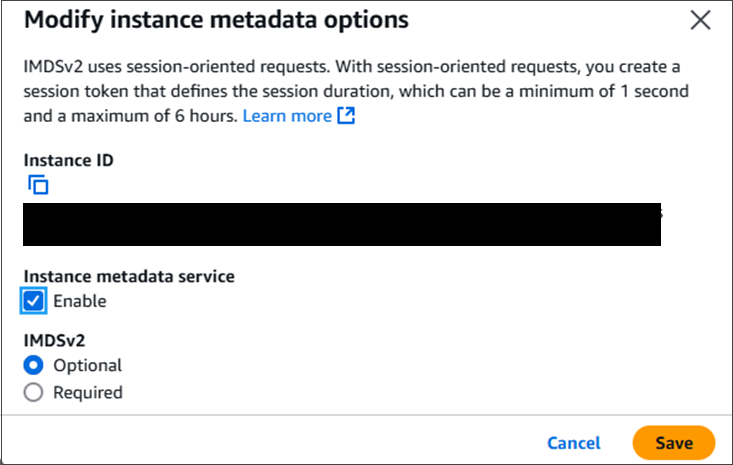Follow the Learn more link

click(287, 116)
